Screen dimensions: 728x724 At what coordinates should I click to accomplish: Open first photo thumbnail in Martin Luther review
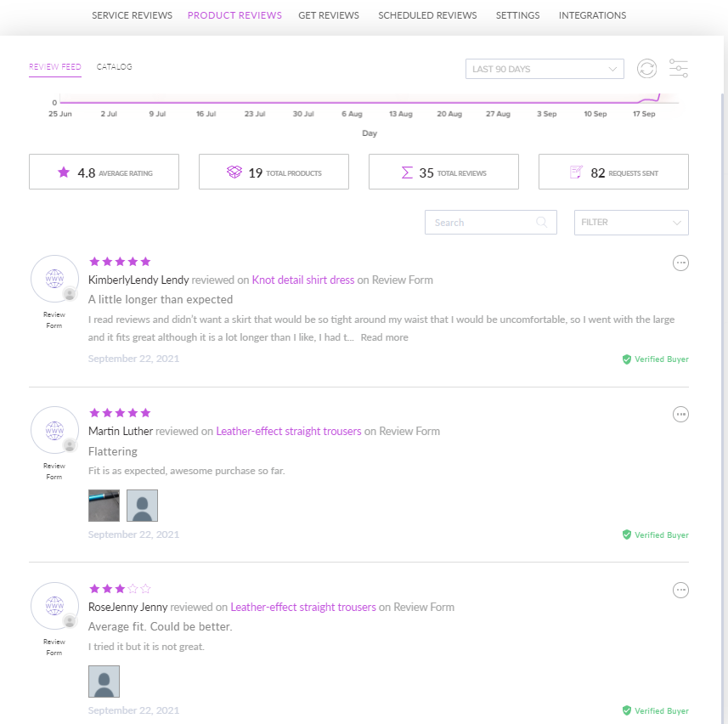click(x=104, y=506)
